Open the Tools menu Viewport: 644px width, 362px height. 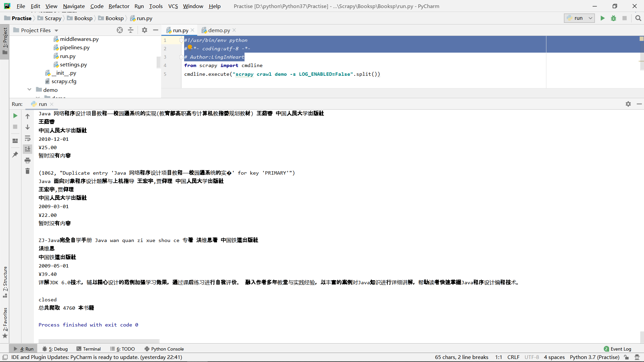156,6
